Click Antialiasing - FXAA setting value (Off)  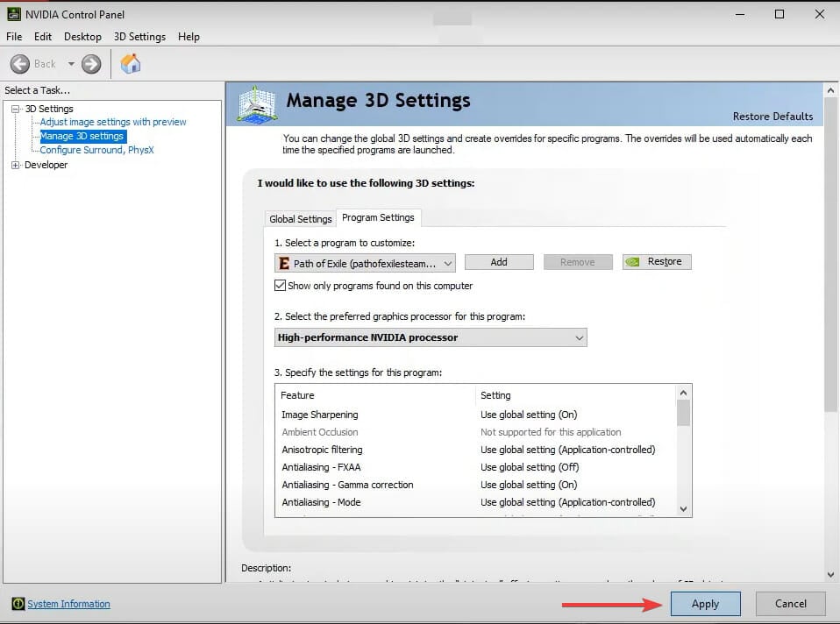pyautogui.click(x=530, y=467)
